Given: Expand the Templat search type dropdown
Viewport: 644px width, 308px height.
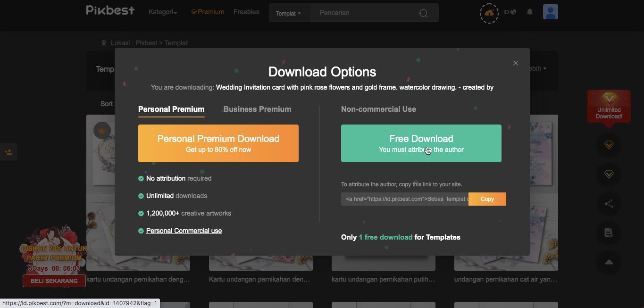Looking at the screenshot, I should tap(288, 13).
